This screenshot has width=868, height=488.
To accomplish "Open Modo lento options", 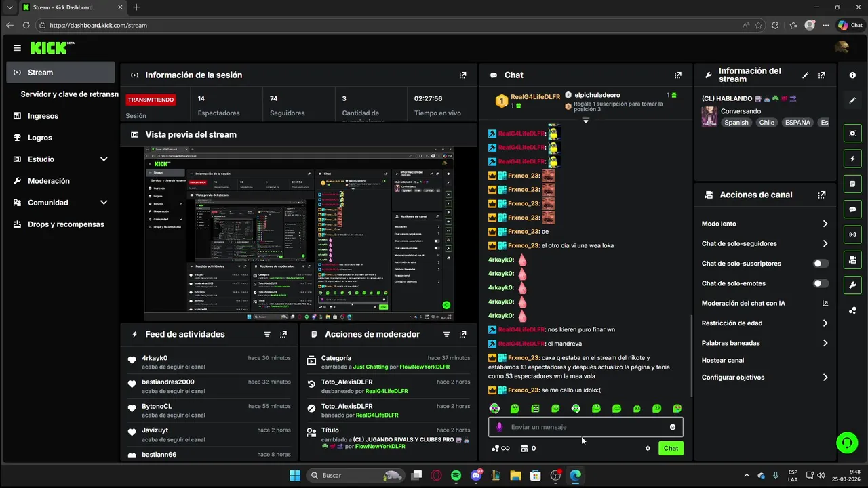I will [x=765, y=224].
